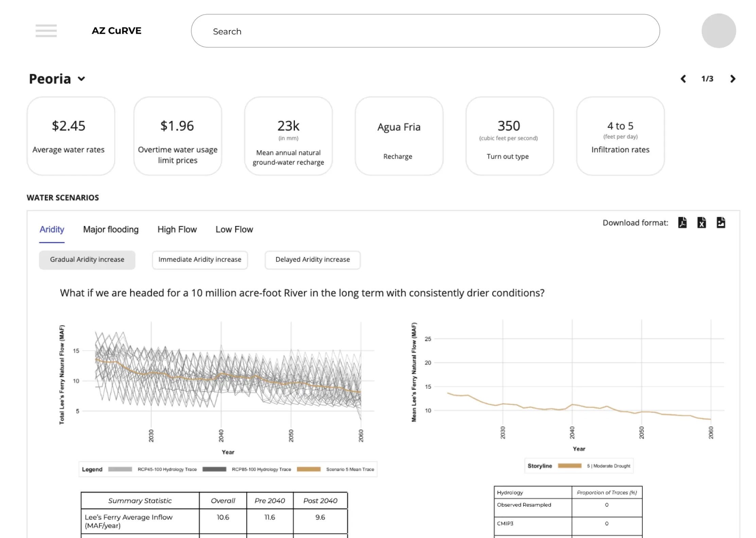Click the Search input field
The image size is (756, 538).
425,31
